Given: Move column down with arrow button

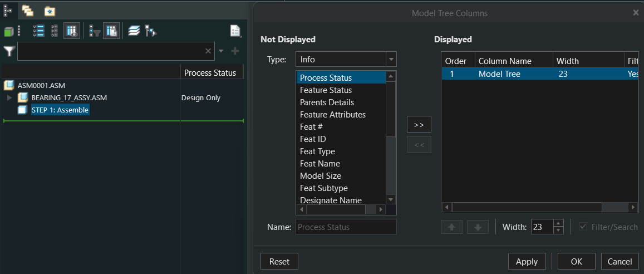Looking at the screenshot, I should [x=478, y=227].
